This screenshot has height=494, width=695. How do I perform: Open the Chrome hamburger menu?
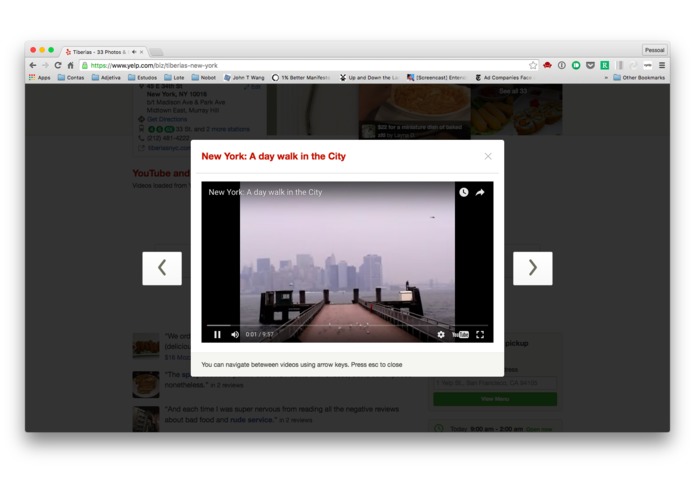pos(662,65)
